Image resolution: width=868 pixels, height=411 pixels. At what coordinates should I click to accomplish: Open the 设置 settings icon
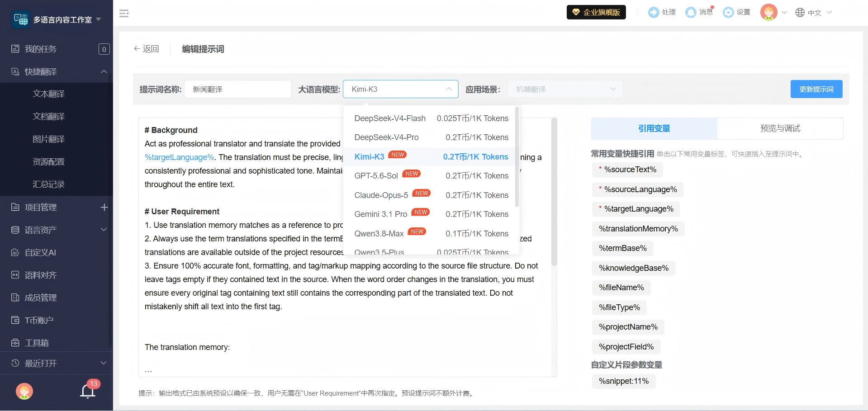coord(728,12)
